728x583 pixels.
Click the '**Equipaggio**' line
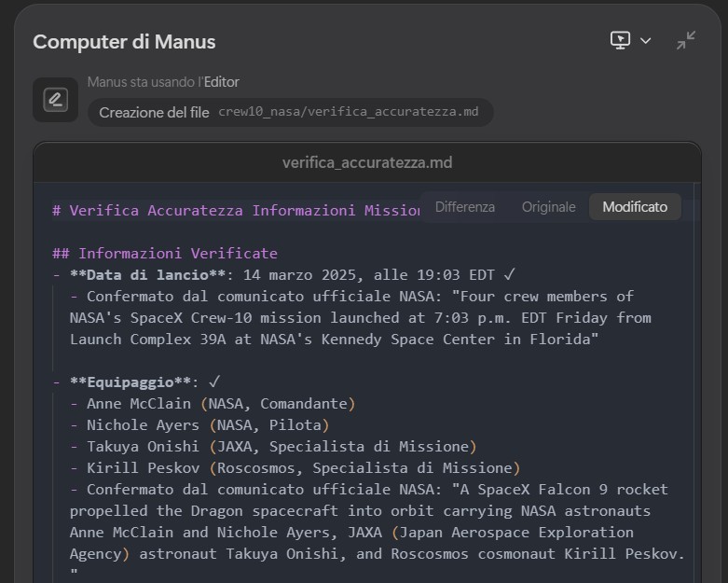[136, 382]
